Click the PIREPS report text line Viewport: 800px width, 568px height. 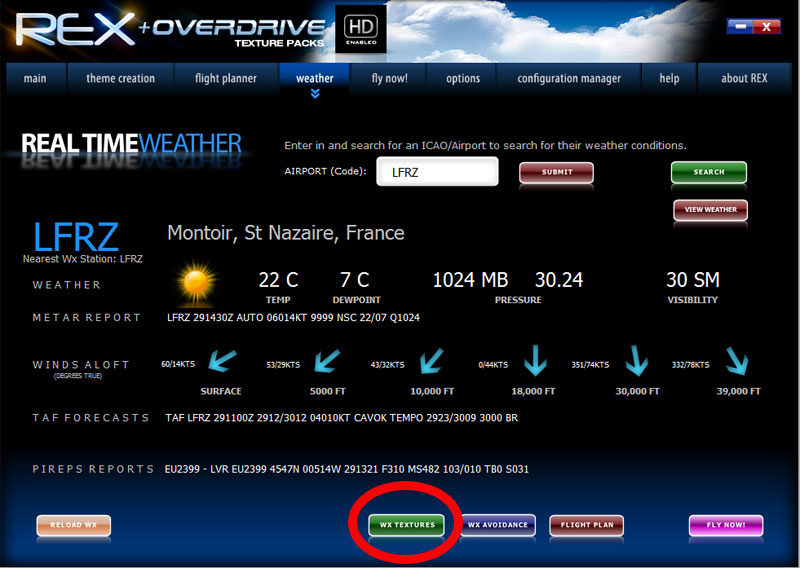346,469
